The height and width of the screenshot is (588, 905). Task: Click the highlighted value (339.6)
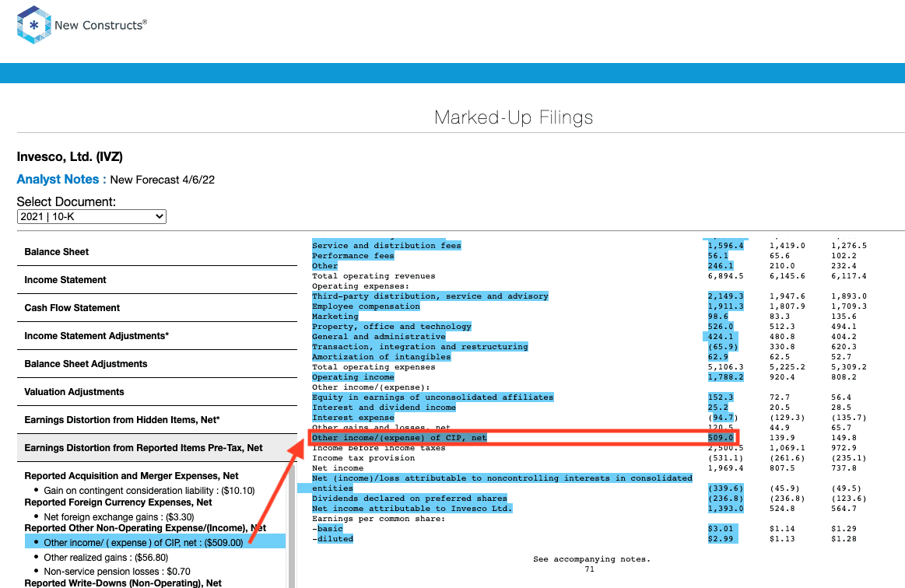click(x=725, y=488)
